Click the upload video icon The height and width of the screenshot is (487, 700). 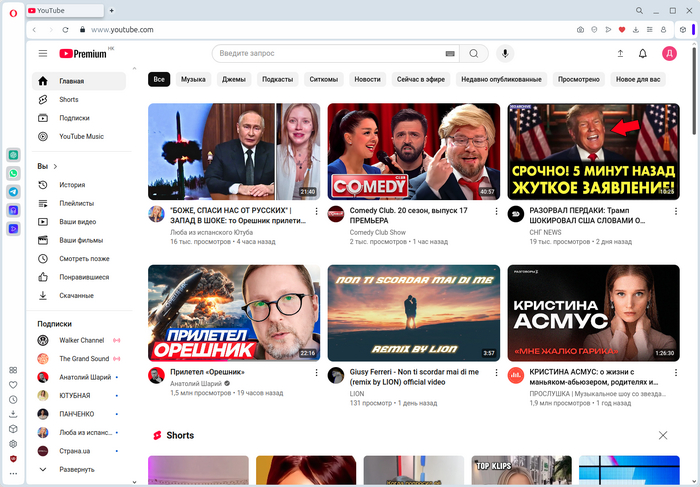620,53
